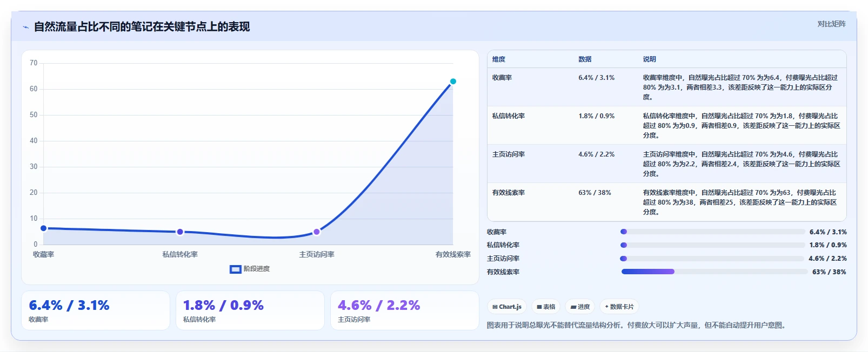868x352 pixels.
Task: Click the 有效线索率 x-axis label
Action: tap(453, 254)
